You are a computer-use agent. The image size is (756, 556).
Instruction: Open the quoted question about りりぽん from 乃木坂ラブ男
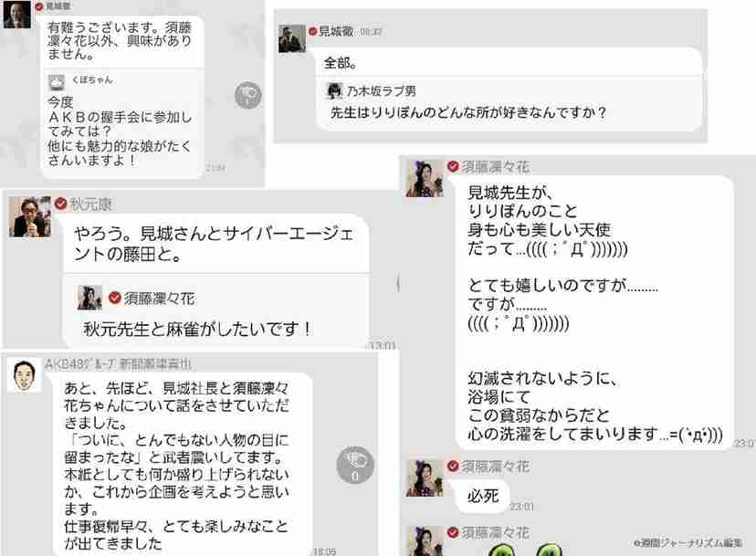(x=509, y=104)
